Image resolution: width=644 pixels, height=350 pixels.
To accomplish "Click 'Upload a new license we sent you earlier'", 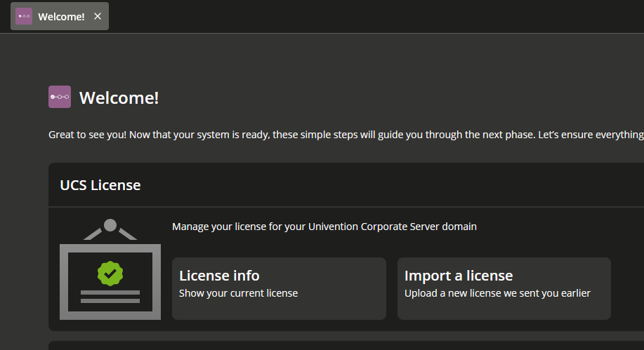I will [497, 293].
